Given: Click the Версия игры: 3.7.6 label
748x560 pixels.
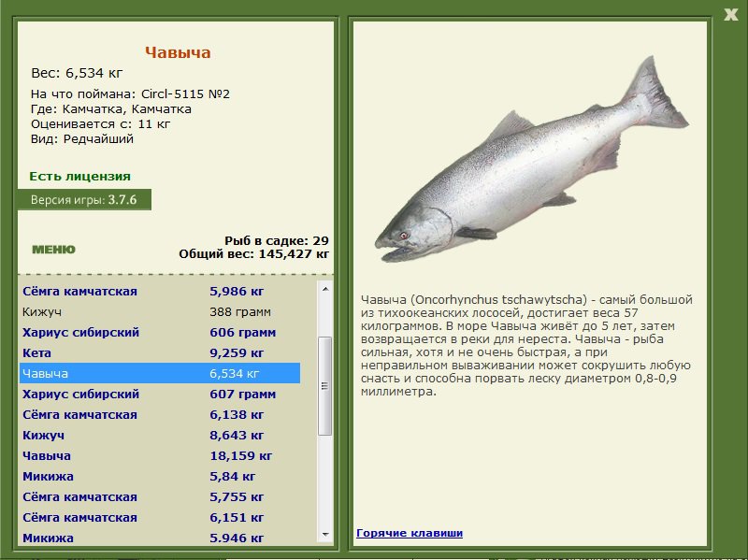Looking at the screenshot, I should [84, 199].
